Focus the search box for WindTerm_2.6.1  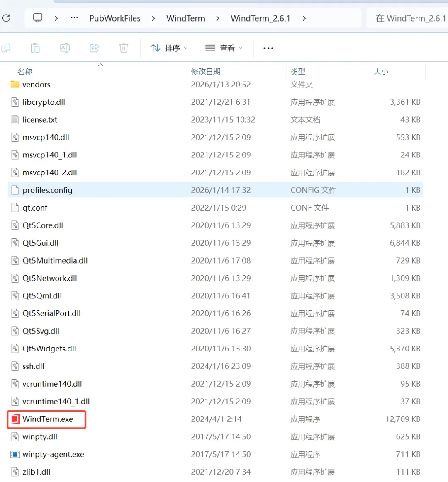408,19
